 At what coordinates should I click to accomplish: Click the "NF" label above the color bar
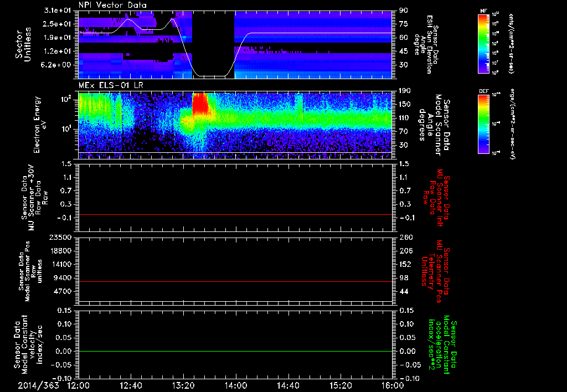[483, 11]
